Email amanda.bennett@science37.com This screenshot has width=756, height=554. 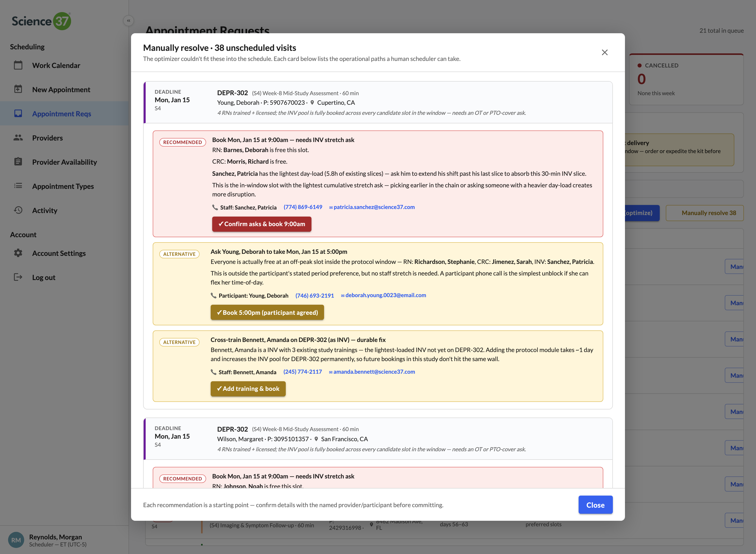pyautogui.click(x=372, y=372)
